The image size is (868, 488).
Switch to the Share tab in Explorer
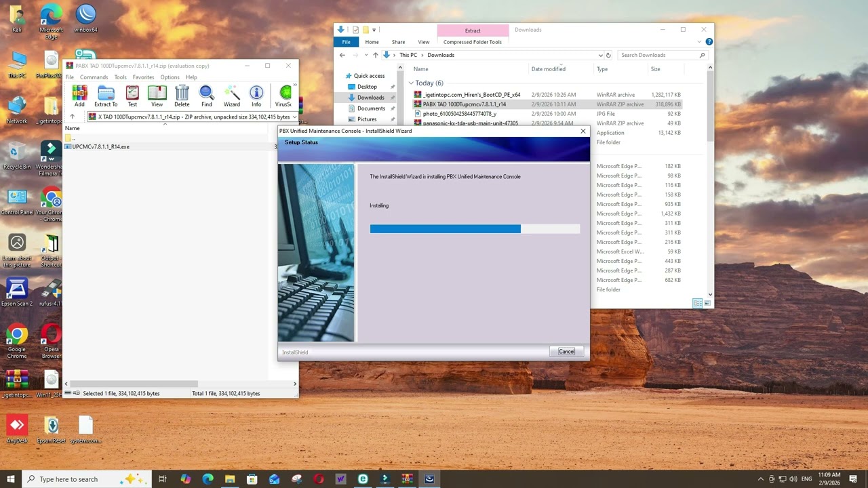tap(398, 42)
